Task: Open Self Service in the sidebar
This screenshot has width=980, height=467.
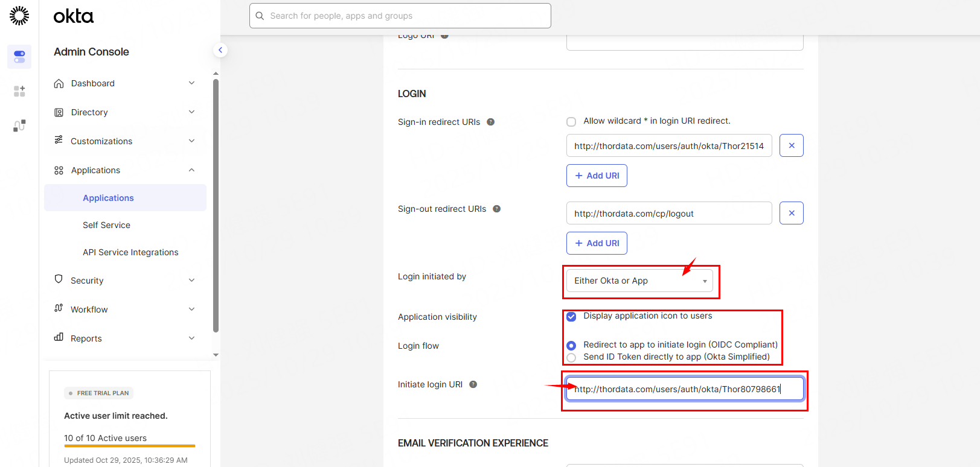Action: click(107, 225)
